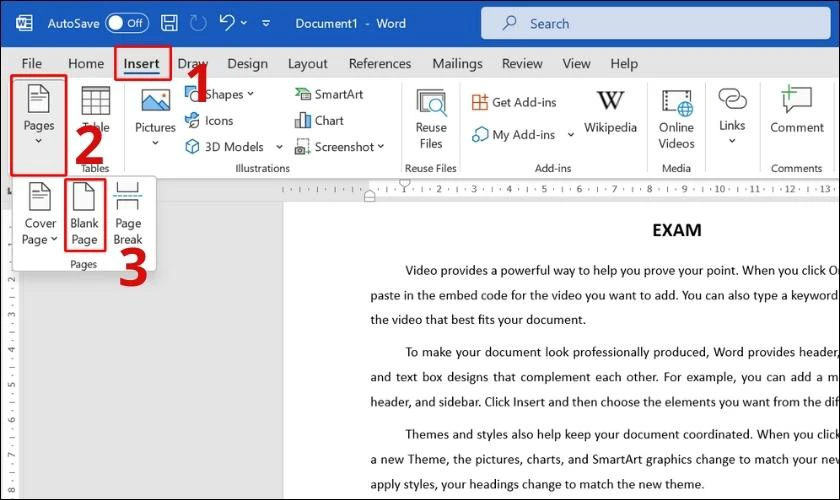Click the 3D Models icon

click(192, 146)
